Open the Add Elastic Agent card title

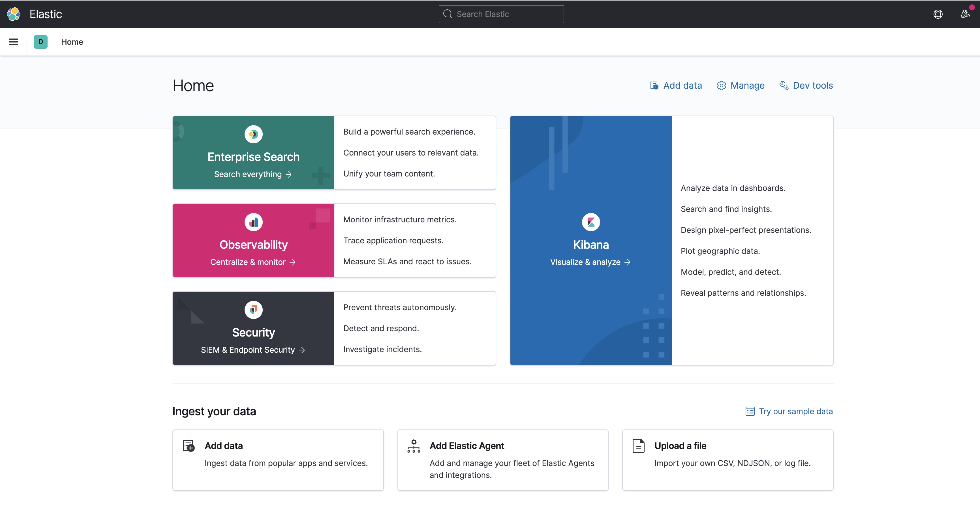[467, 446]
